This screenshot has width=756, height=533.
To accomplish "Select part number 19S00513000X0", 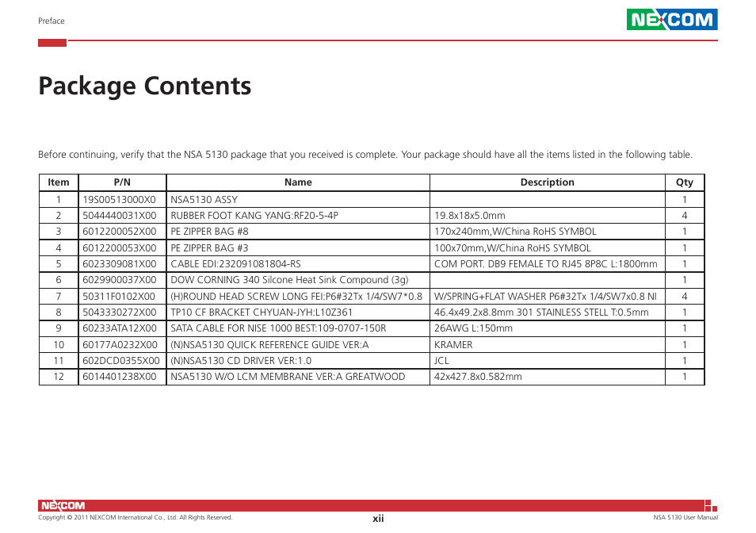I will click(119, 200).
